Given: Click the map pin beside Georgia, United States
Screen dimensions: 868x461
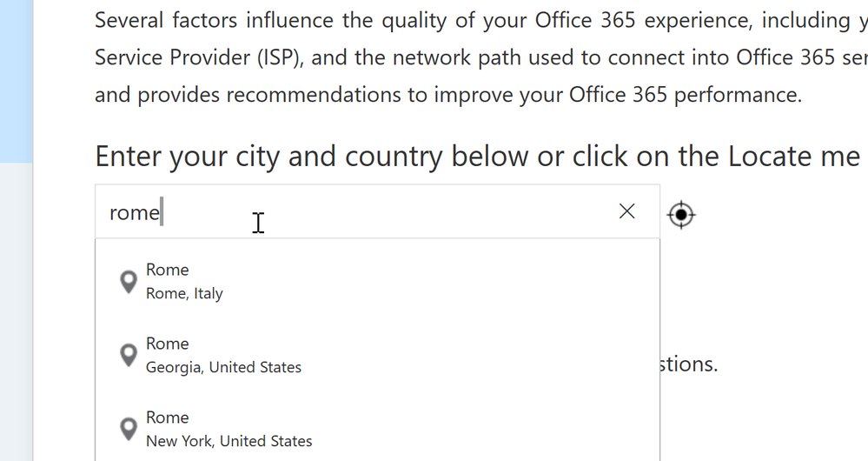Looking at the screenshot, I should (x=129, y=355).
